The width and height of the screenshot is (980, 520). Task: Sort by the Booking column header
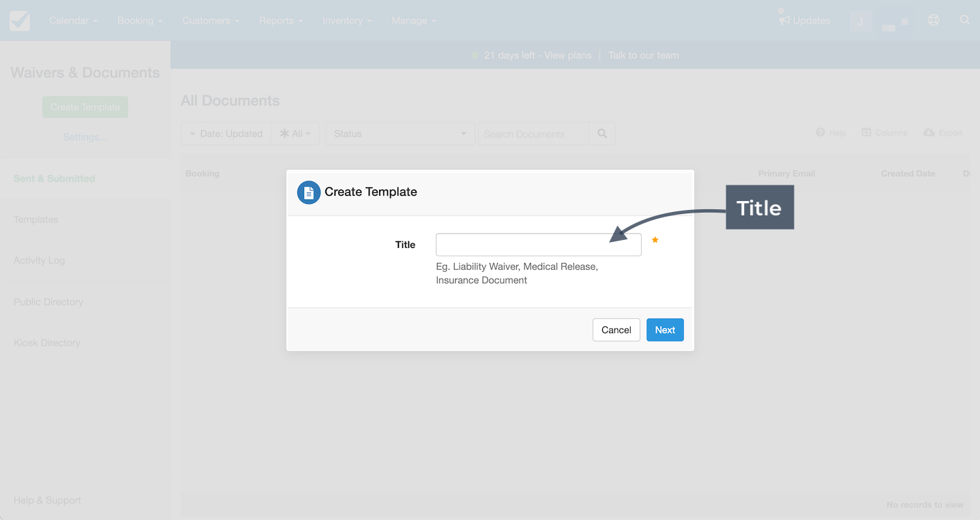(x=203, y=174)
